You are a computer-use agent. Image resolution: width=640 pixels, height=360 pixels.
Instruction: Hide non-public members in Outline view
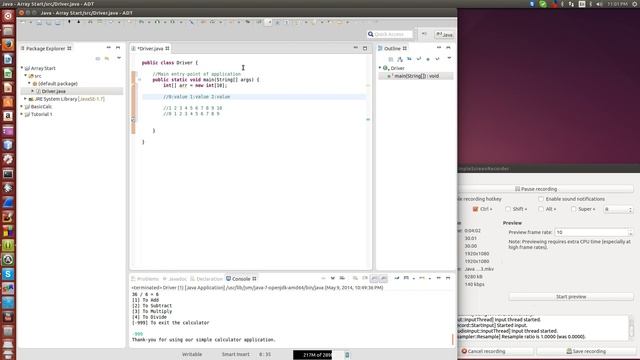click(x=428, y=59)
